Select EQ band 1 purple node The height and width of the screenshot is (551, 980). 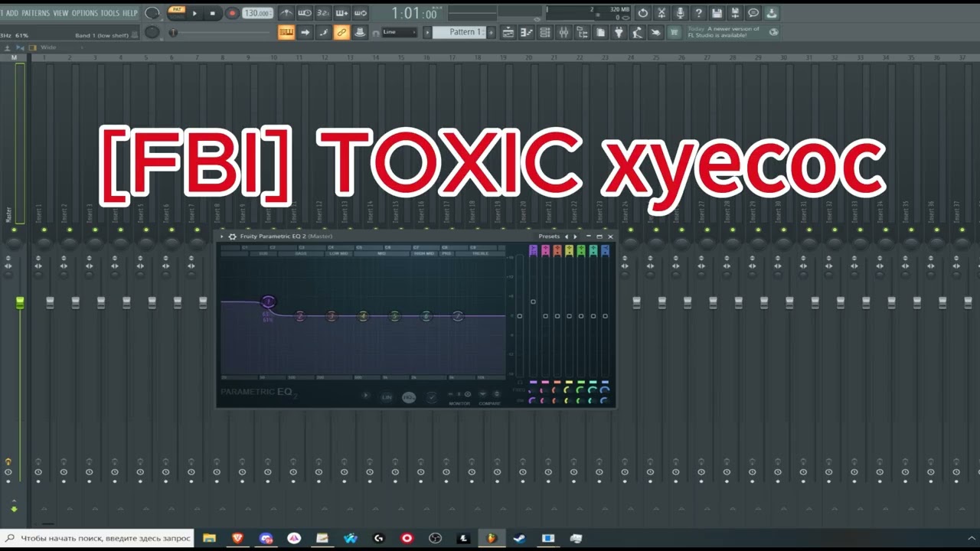click(x=268, y=302)
